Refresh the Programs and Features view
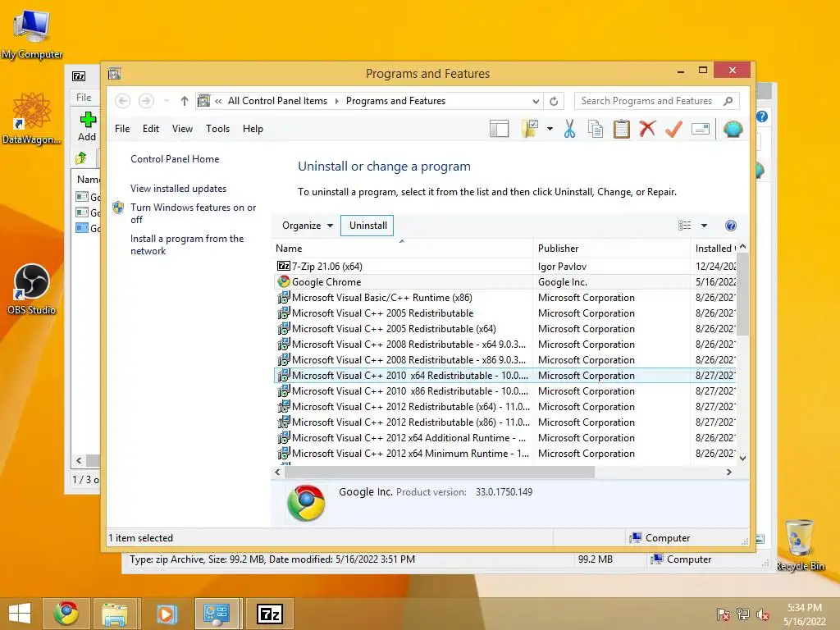840x630 pixels. point(554,101)
